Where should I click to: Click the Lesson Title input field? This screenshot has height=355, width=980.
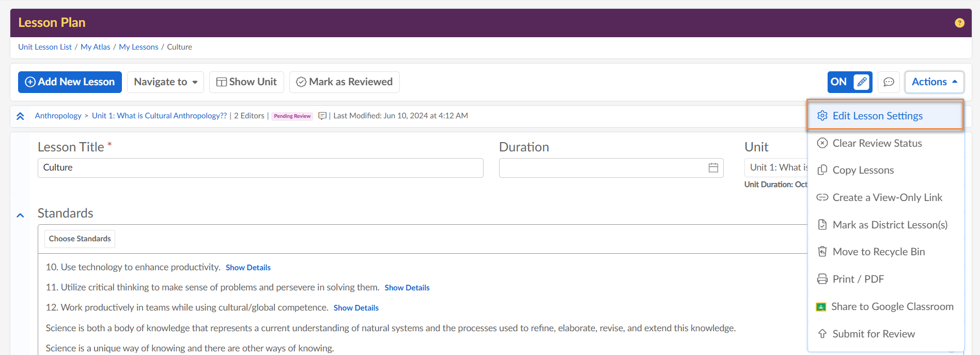coord(260,168)
